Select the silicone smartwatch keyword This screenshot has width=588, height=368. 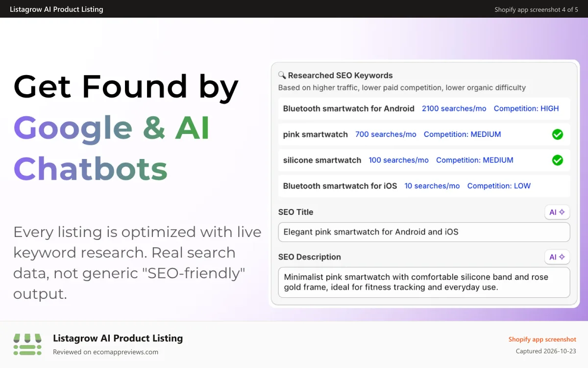[x=424, y=160]
